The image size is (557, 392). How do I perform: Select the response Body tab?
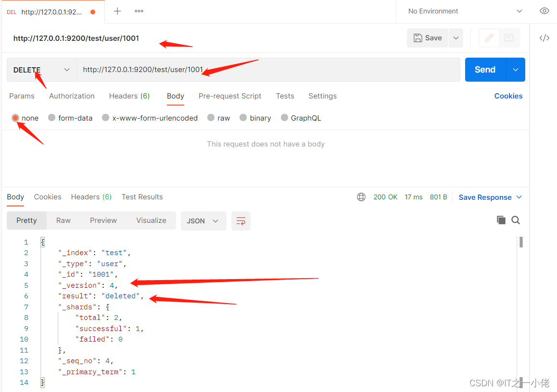[15, 197]
